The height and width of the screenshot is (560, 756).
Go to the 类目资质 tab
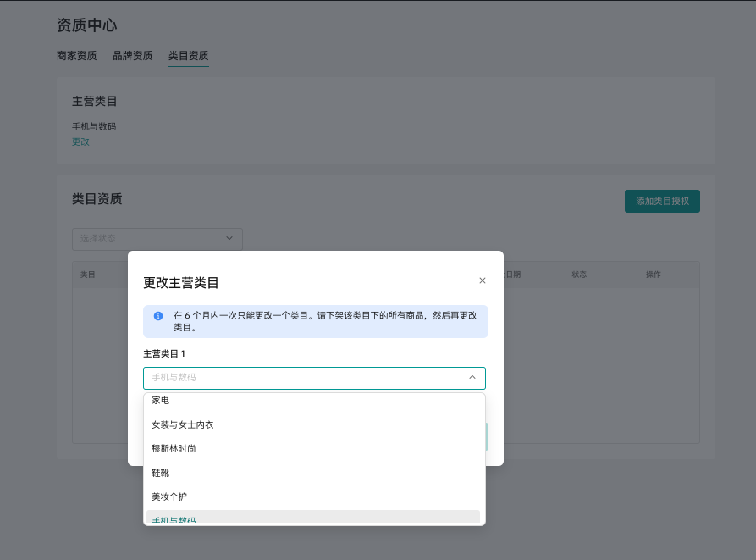(188, 56)
